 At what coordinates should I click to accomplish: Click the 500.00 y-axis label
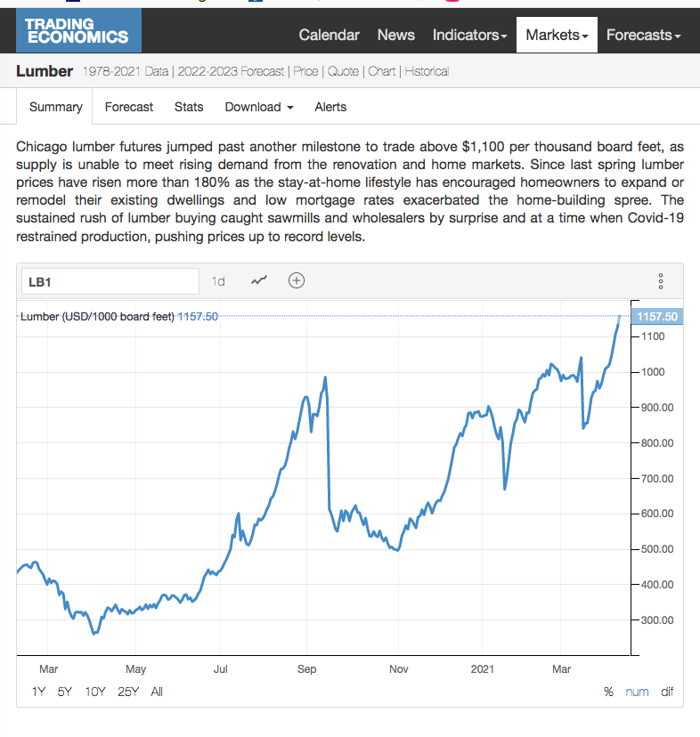click(x=657, y=549)
